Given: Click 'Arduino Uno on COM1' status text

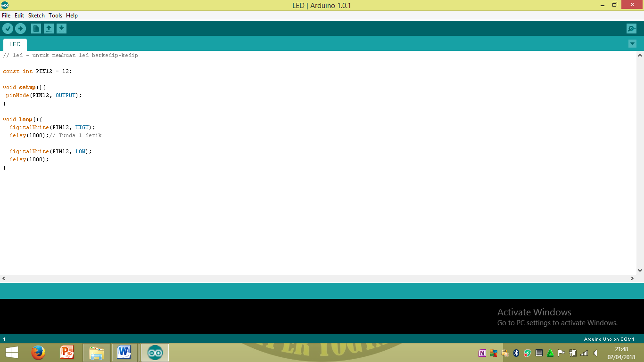Looking at the screenshot, I should pos(609,339).
